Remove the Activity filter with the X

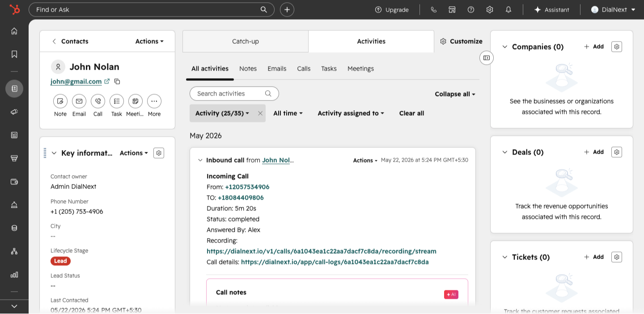(x=260, y=113)
